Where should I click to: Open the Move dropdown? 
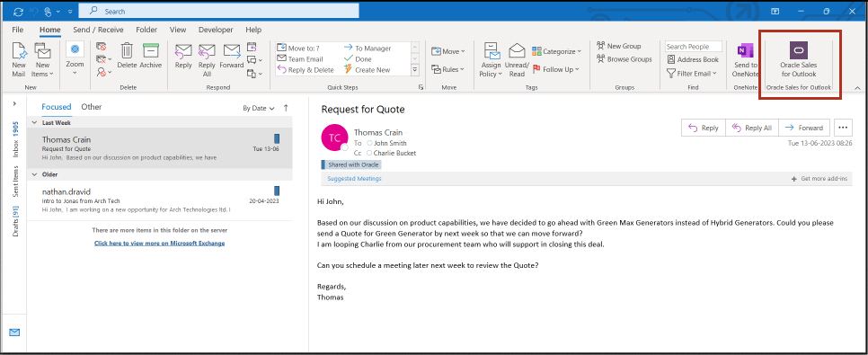[448, 51]
